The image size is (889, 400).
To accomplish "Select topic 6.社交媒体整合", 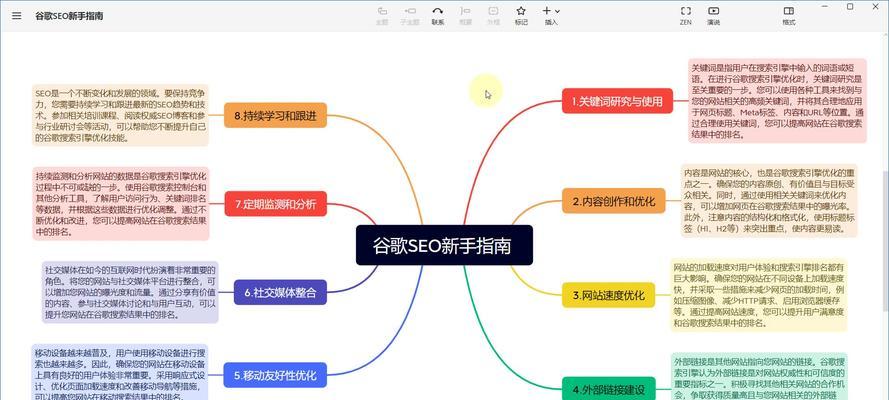I will click(x=280, y=293).
